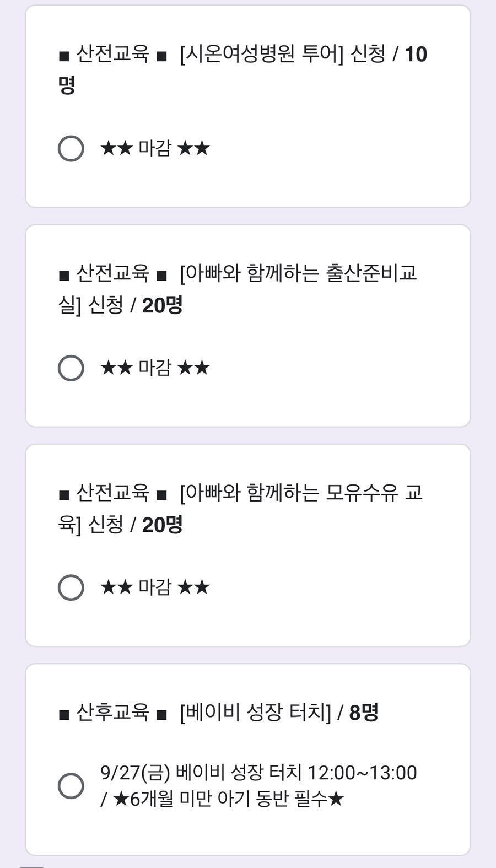Click the bold 20명 text in the 모유수유 교육 question
Image resolution: width=496 pixels, height=868 pixels.
pyautogui.click(x=162, y=525)
